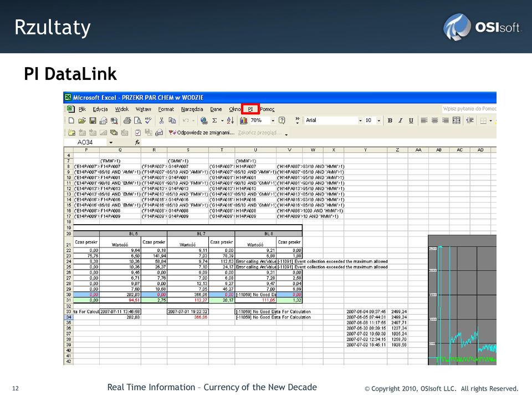532x395 pixels.
Task: Open the Narzędzia menu
Action: point(192,109)
